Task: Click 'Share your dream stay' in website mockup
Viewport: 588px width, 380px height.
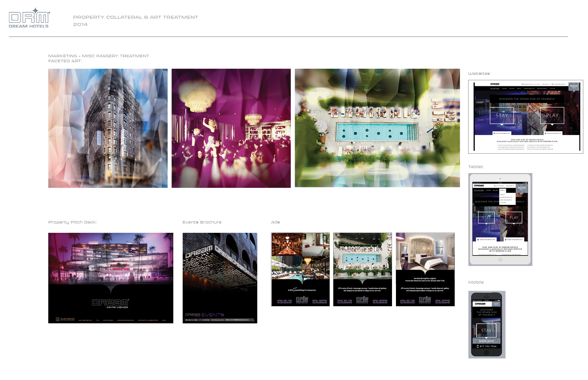Action: point(502,133)
